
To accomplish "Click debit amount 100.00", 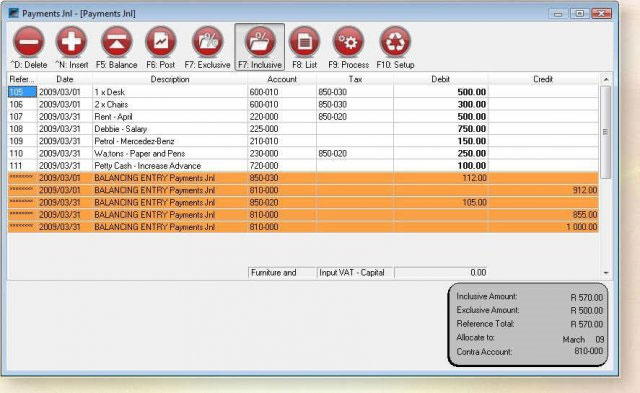I will (x=471, y=165).
